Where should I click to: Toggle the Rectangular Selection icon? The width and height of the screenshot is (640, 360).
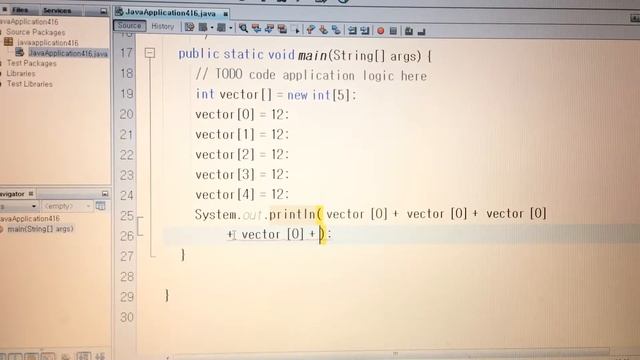point(296,29)
